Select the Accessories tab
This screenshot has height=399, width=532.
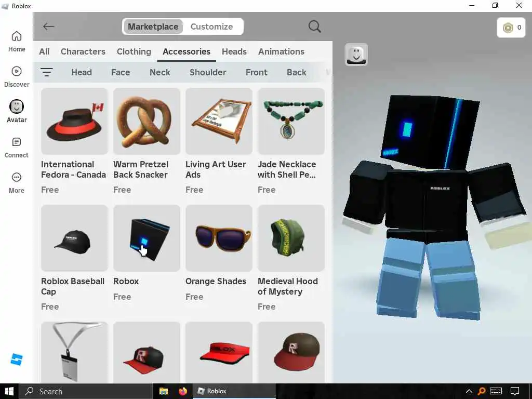pos(187,51)
